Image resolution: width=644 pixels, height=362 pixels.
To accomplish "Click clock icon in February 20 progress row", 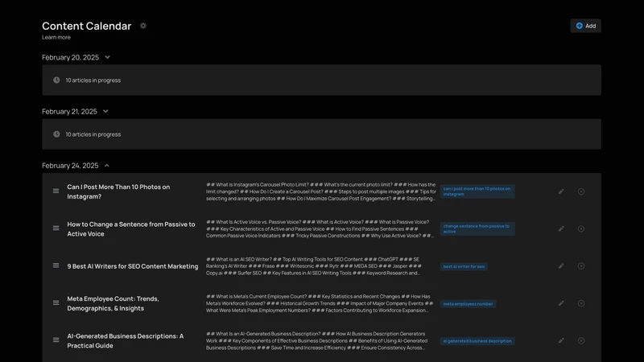I will (x=56, y=80).
